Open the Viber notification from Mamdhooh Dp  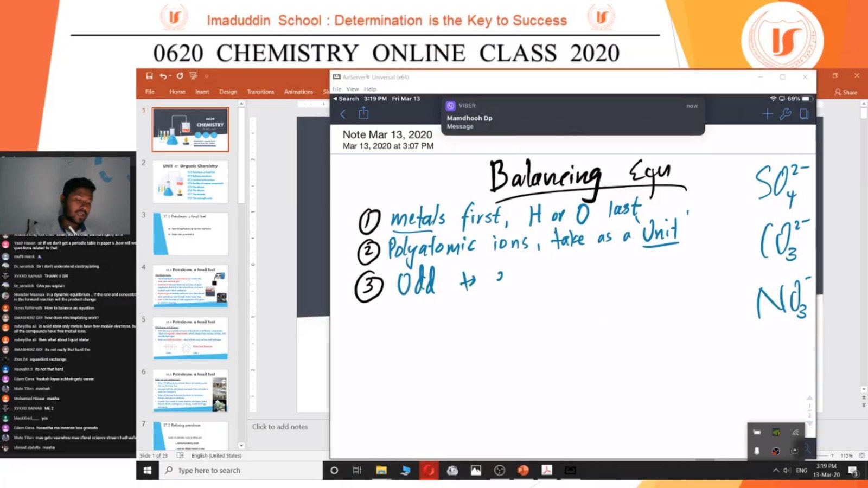pyautogui.click(x=573, y=115)
